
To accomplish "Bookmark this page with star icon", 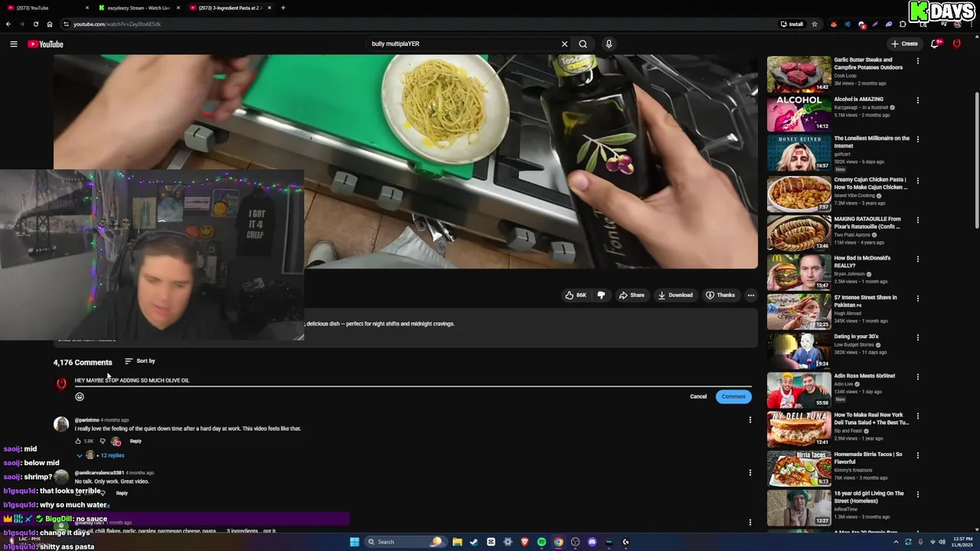I will pos(815,24).
